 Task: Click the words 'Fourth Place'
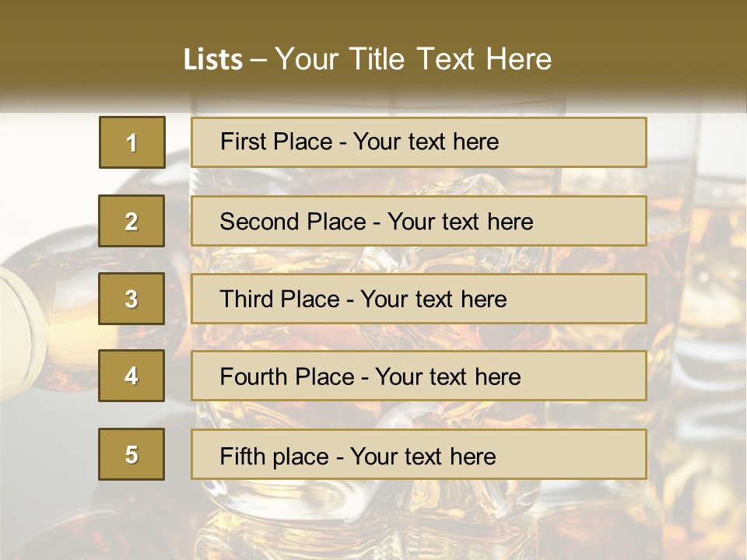click(x=287, y=376)
